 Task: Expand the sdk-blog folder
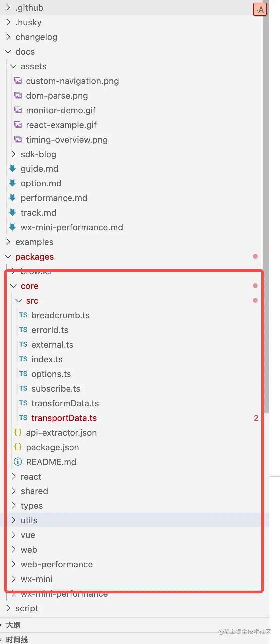(x=14, y=154)
